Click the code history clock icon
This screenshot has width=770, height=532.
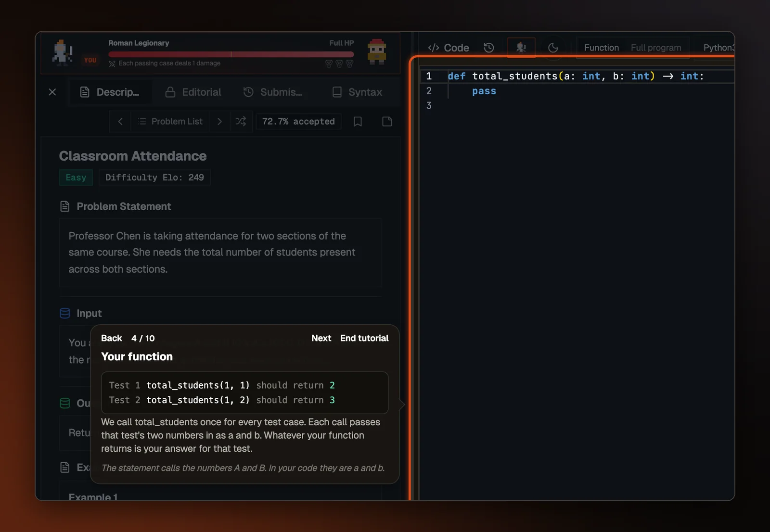(x=489, y=48)
